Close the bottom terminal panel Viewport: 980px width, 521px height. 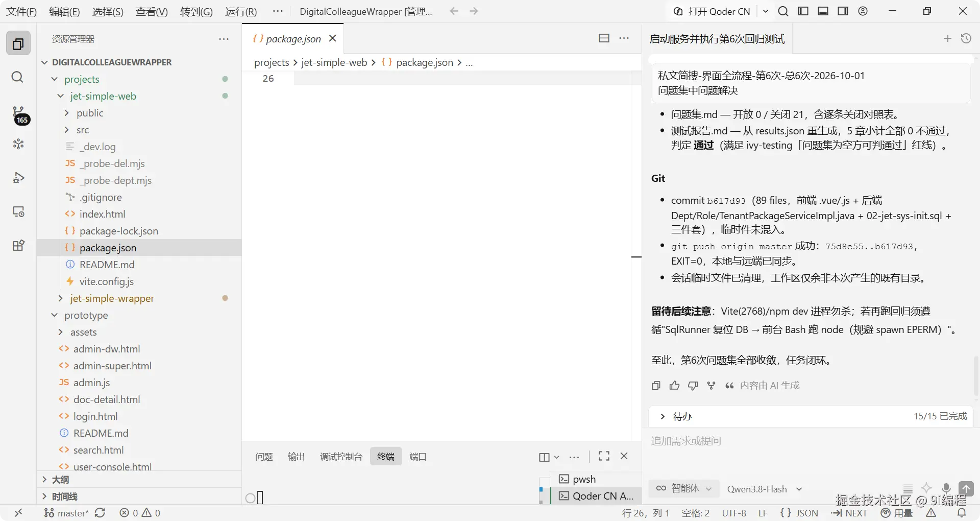(624, 456)
